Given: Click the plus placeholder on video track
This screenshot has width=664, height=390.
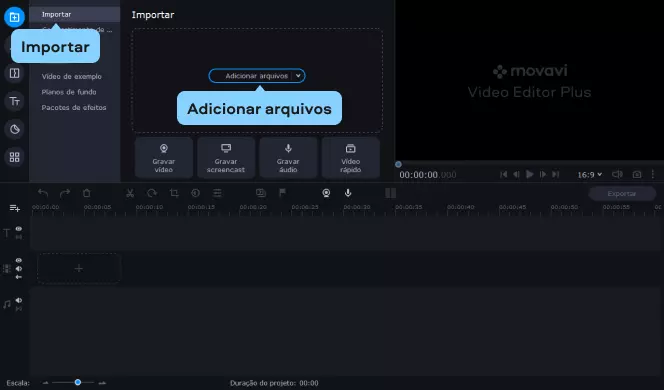Looking at the screenshot, I should pos(79,268).
